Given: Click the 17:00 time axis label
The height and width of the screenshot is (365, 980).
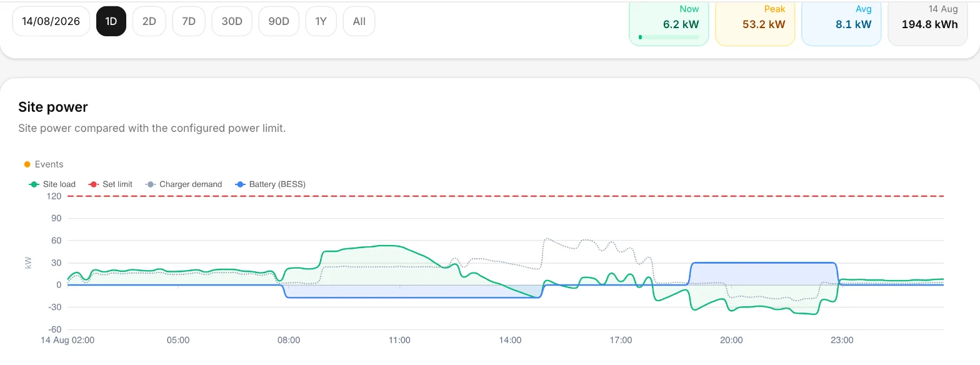Looking at the screenshot, I should pos(621,341).
